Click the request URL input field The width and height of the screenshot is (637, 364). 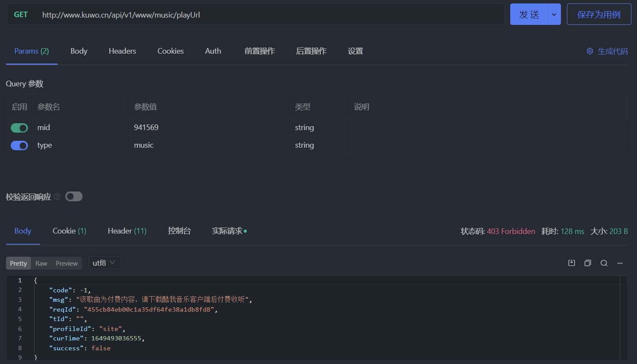click(x=271, y=15)
